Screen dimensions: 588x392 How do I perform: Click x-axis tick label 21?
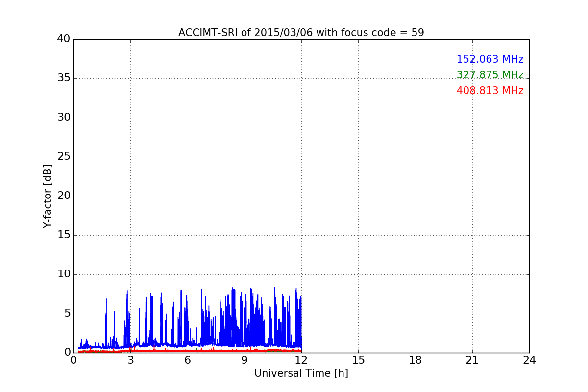point(472,360)
